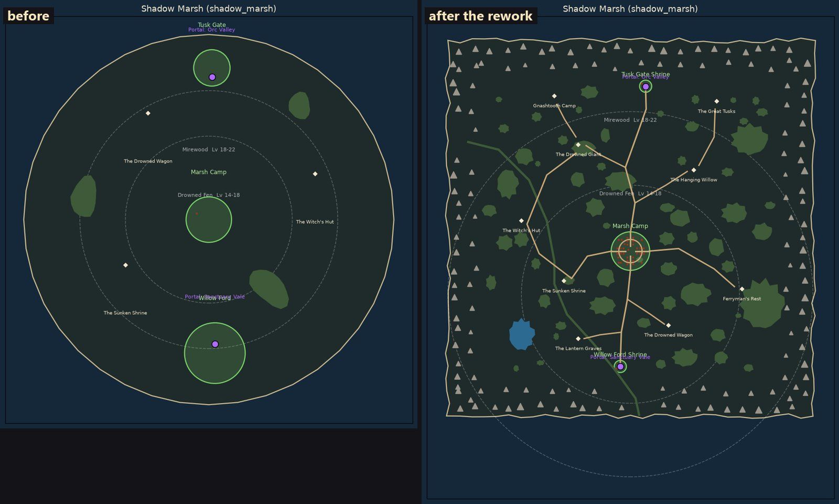The height and width of the screenshot is (504, 839).
Task: Click the "Drowned Fen Lv 14-18" label in the reworked map
Action: click(x=630, y=194)
